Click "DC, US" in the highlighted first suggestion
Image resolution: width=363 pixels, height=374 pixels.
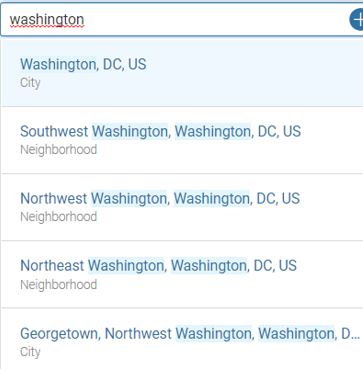(x=125, y=64)
